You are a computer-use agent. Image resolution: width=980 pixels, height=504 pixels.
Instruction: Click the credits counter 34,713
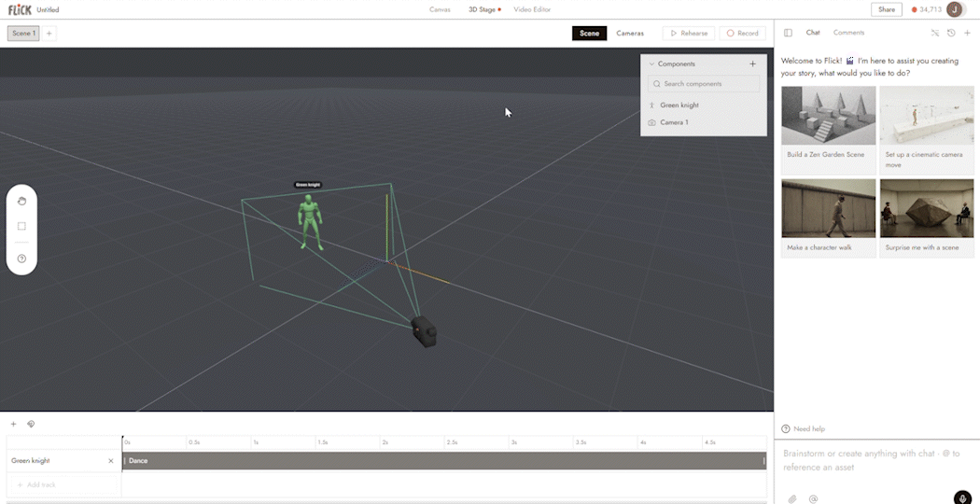[x=927, y=9]
